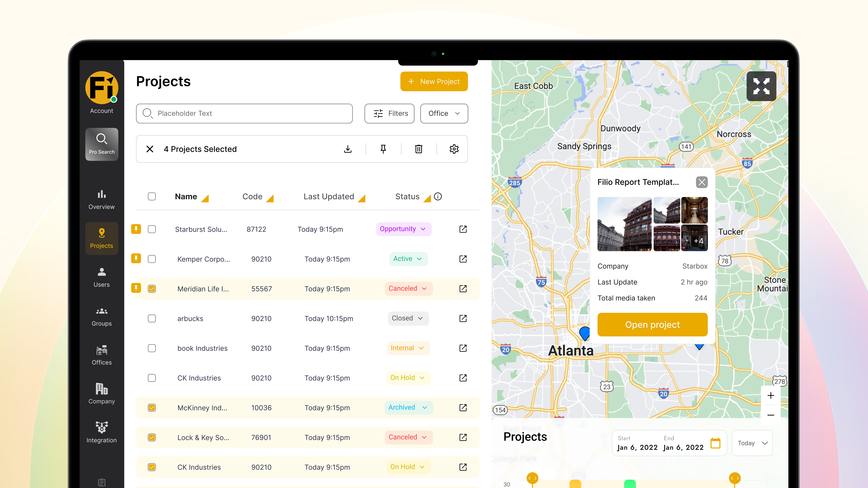The height and width of the screenshot is (488, 868).
Task: Expand the Opportunity status dropdown
Action: pyautogui.click(x=403, y=229)
